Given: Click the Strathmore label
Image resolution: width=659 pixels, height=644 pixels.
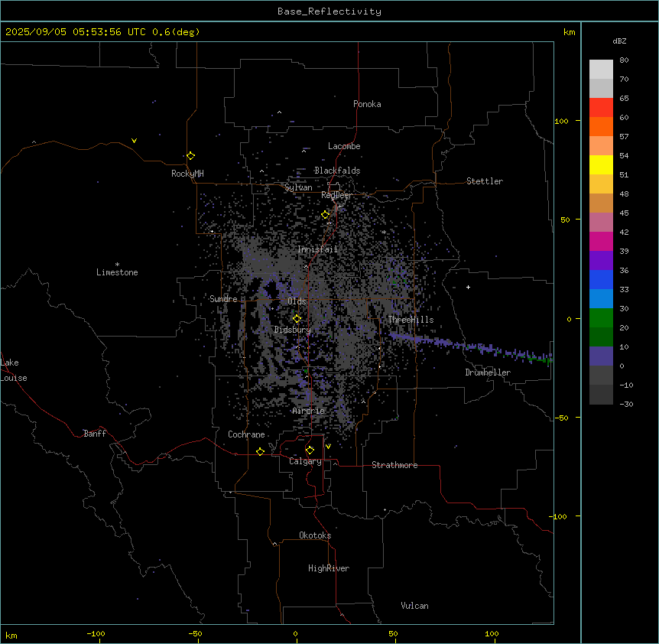Looking at the screenshot, I should pyautogui.click(x=394, y=465).
